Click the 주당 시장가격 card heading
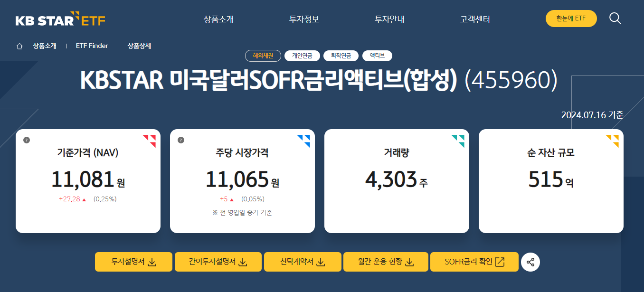This screenshot has height=292, width=644. 242,153
